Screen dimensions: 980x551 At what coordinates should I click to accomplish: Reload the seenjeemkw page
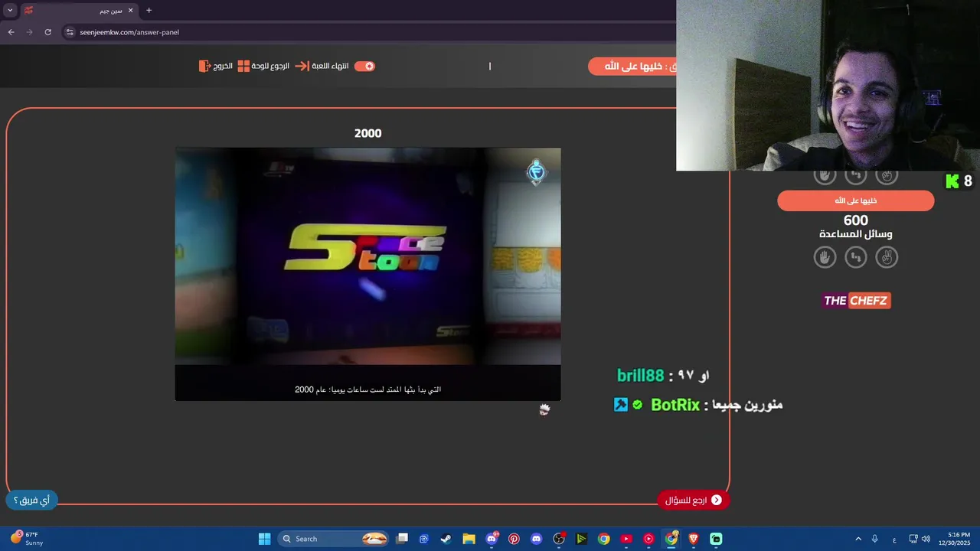[48, 32]
